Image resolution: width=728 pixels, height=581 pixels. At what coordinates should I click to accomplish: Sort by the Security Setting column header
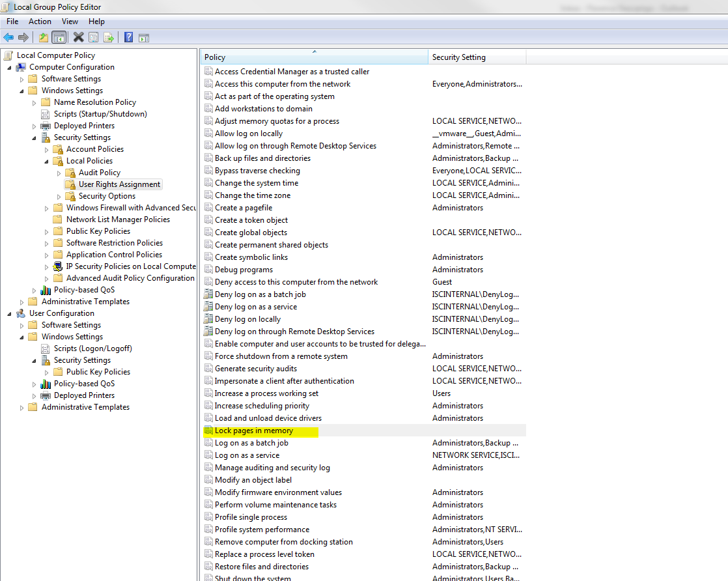click(x=477, y=57)
